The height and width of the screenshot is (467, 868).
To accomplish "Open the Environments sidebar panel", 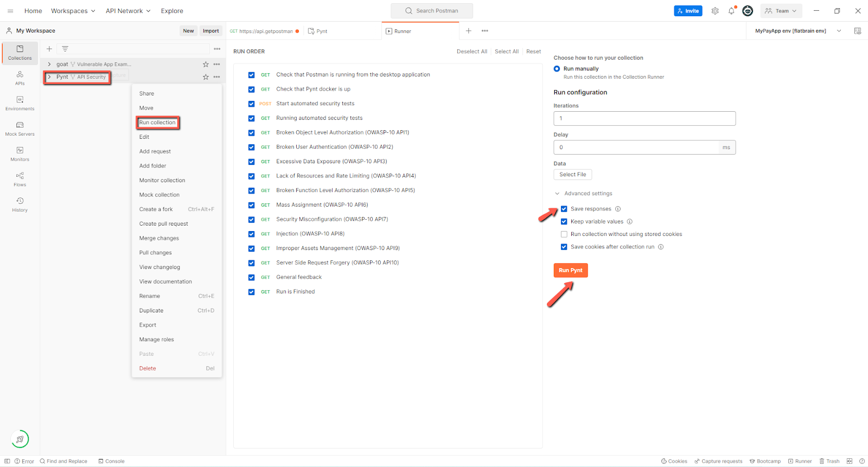I will (x=20, y=103).
